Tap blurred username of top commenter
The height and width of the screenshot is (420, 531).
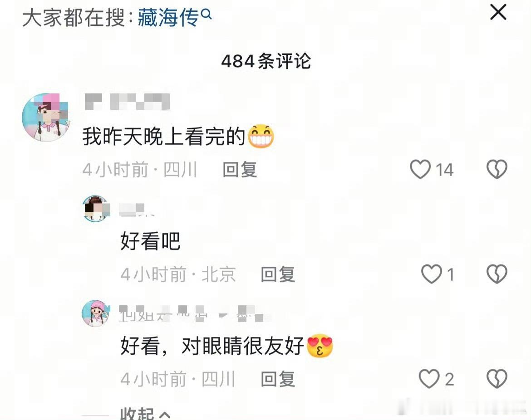(x=127, y=102)
